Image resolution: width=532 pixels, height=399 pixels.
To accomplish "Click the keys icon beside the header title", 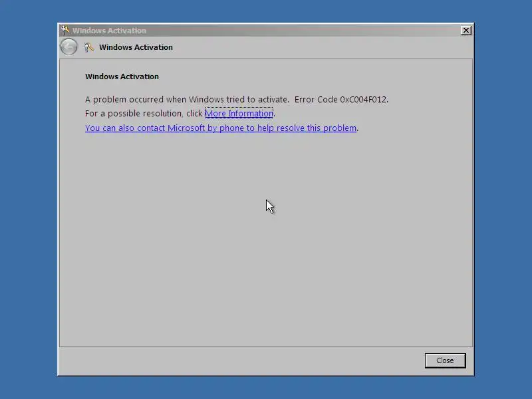I will click(x=88, y=47).
